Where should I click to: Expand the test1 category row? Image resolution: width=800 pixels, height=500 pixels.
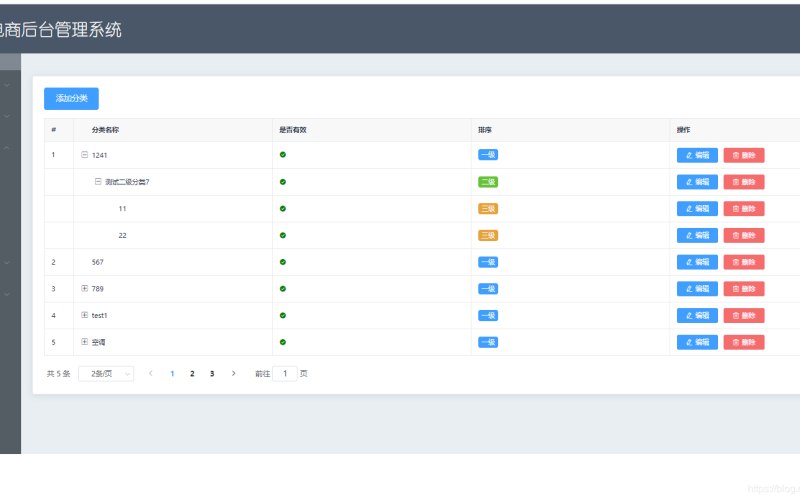(85, 315)
